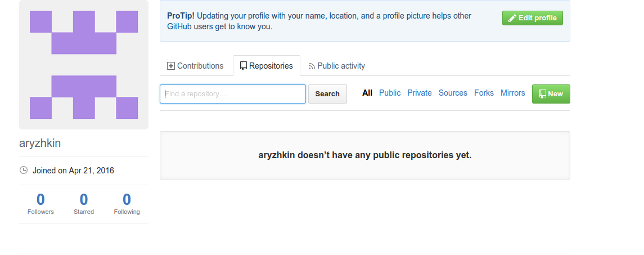
Task: Select the Repositories tab
Action: point(267,66)
